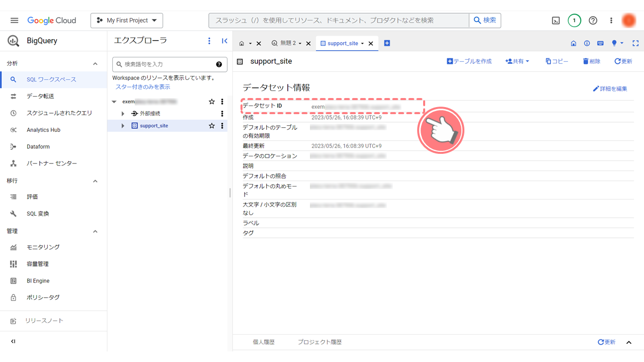This screenshot has width=644, height=362.
Task: Open keyboard shortcuts icon
Action: (x=600, y=43)
